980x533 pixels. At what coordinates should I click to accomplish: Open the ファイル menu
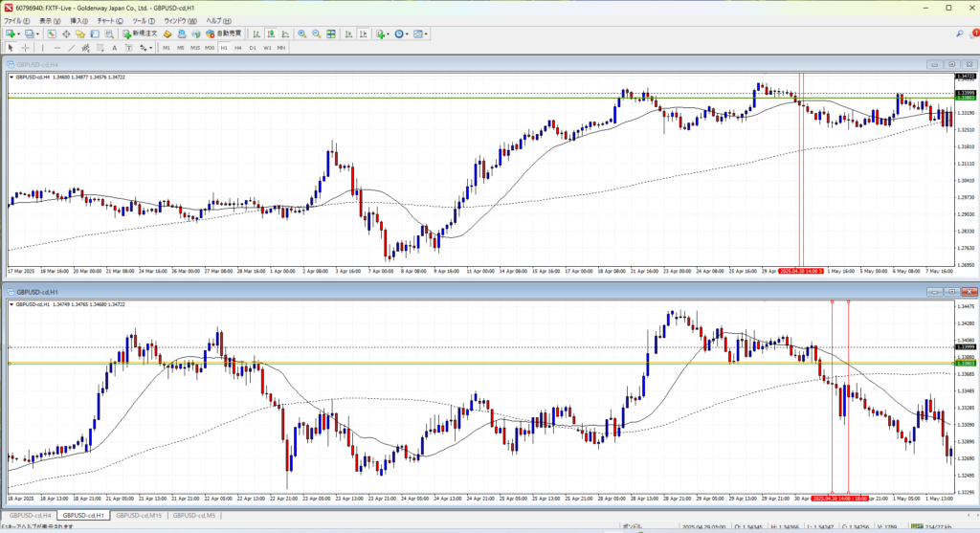pyautogui.click(x=18, y=20)
